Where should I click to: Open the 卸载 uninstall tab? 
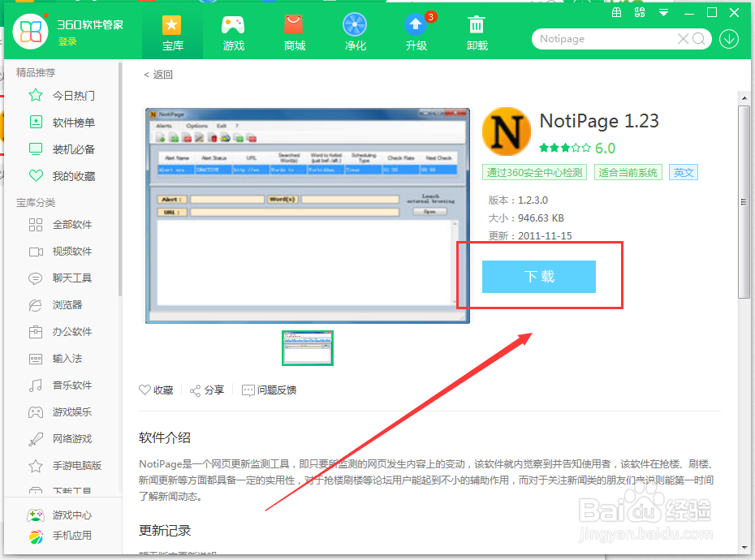[x=477, y=34]
